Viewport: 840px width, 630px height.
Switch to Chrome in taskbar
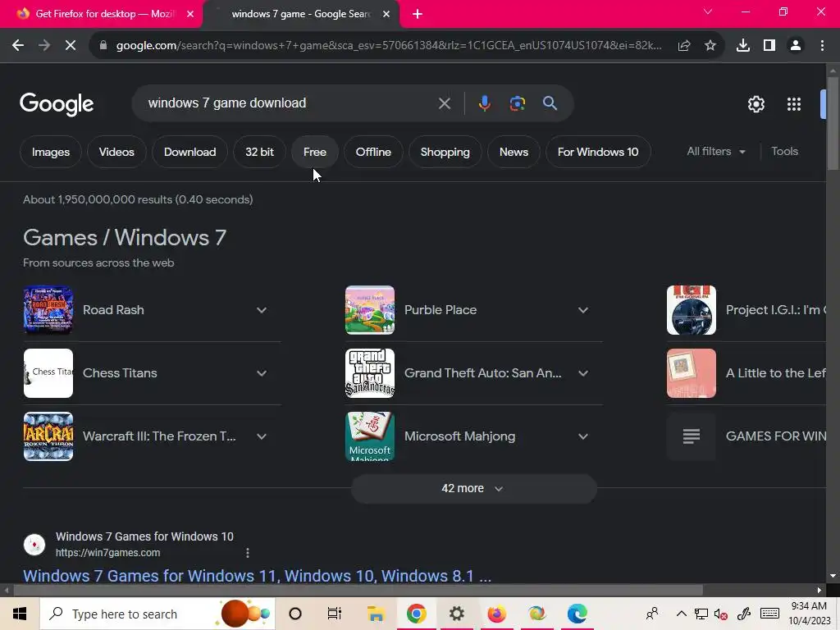pyautogui.click(x=416, y=614)
